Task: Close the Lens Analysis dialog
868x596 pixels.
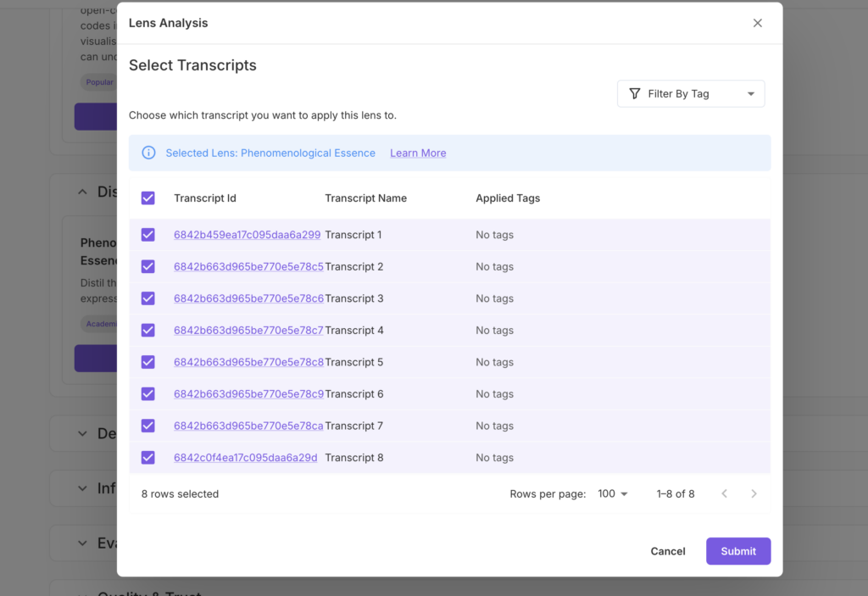Action: 758,23
